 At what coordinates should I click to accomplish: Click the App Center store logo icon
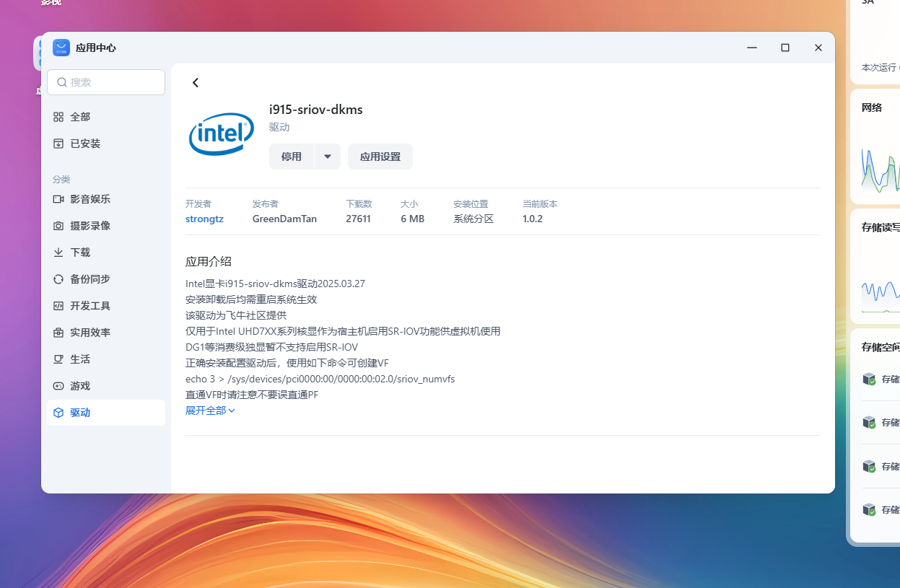click(61, 48)
